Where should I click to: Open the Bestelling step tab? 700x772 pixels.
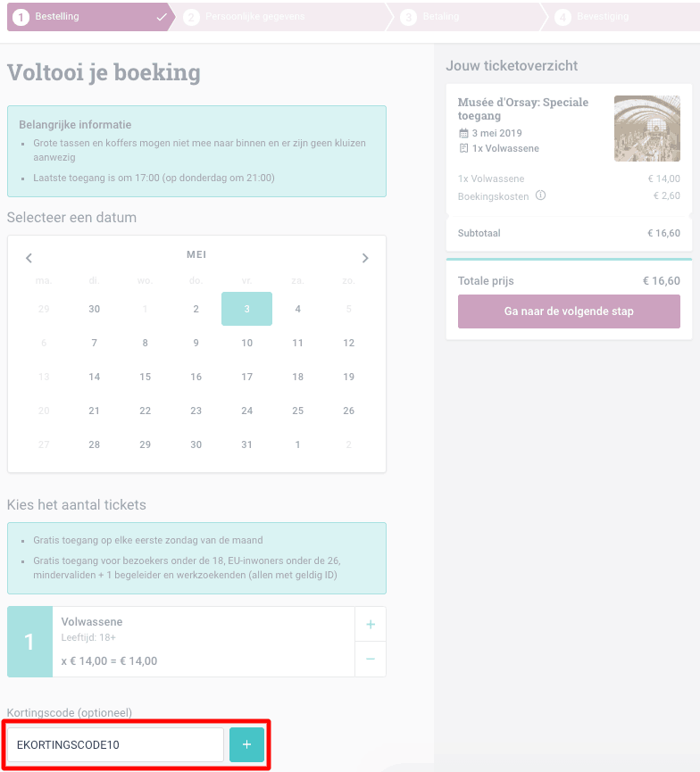point(90,17)
